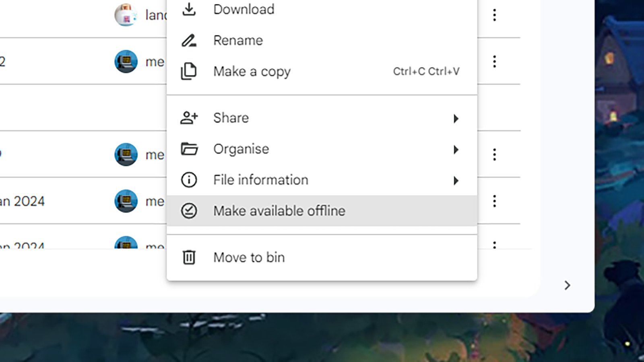Viewport: 644px width, 362px height.
Task: Click the copy pages icon
Action: pos(189,71)
